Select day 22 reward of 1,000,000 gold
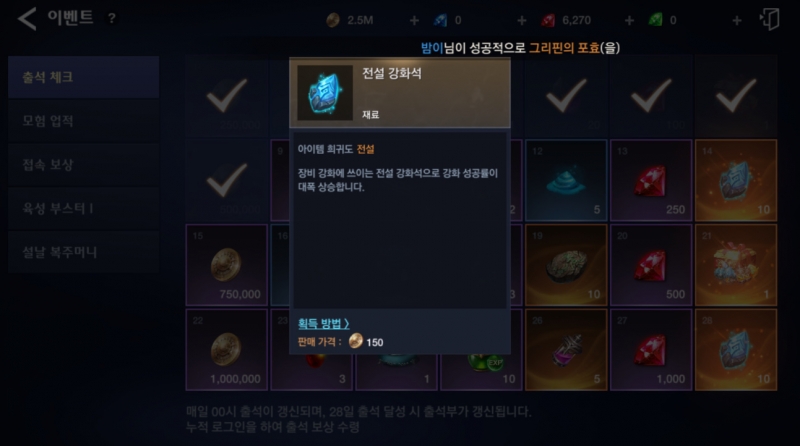Viewport: 800px width, 446px height. tap(227, 350)
